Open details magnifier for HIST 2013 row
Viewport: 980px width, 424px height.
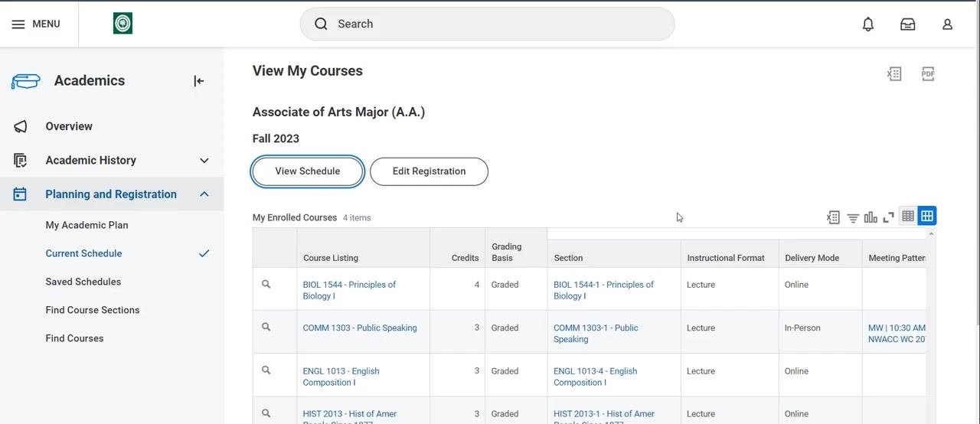[x=266, y=413]
